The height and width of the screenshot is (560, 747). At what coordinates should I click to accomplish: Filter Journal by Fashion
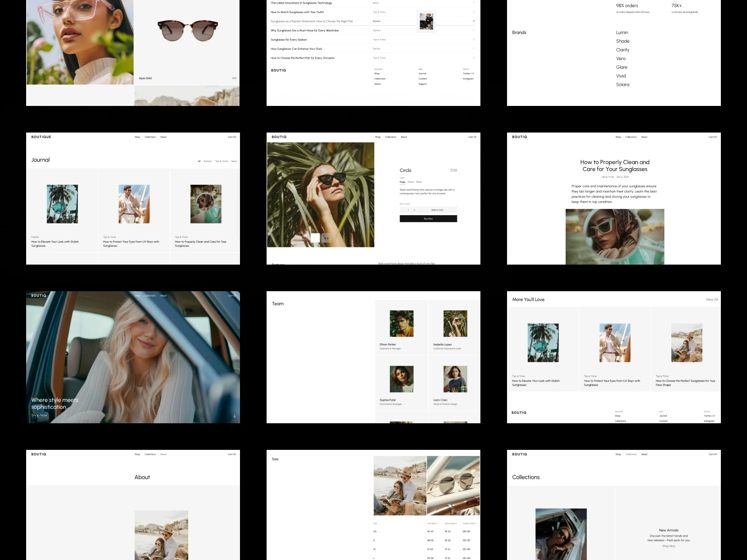point(208,161)
